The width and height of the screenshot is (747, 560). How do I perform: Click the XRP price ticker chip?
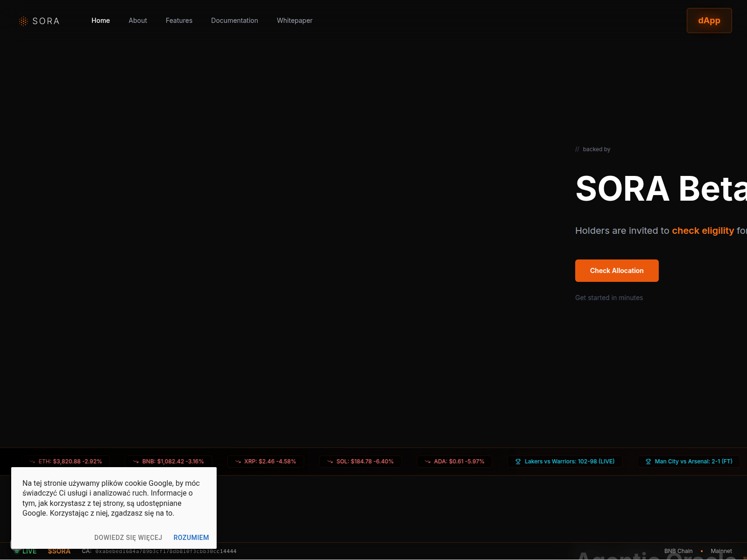(x=266, y=462)
